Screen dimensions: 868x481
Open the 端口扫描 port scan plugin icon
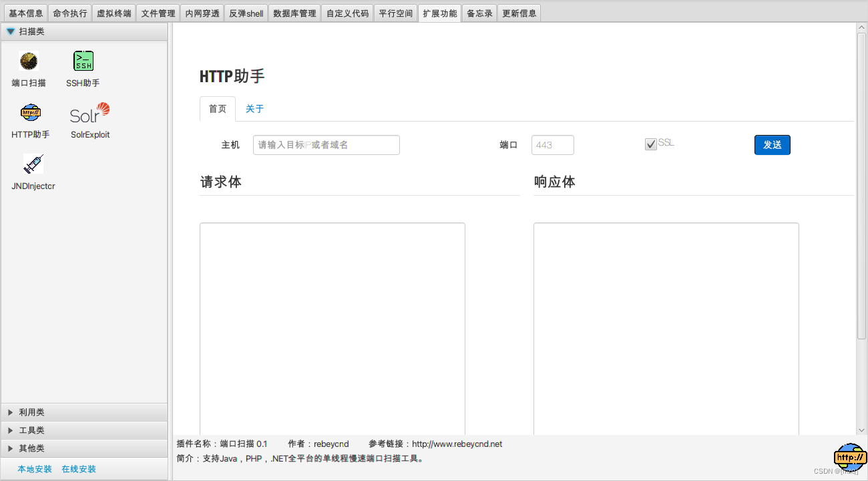(x=29, y=61)
